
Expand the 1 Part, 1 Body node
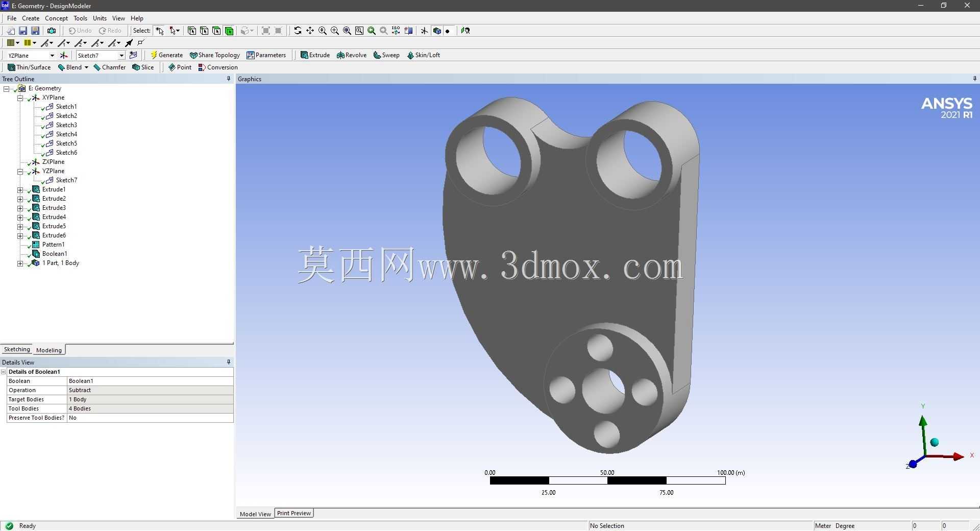[20, 263]
